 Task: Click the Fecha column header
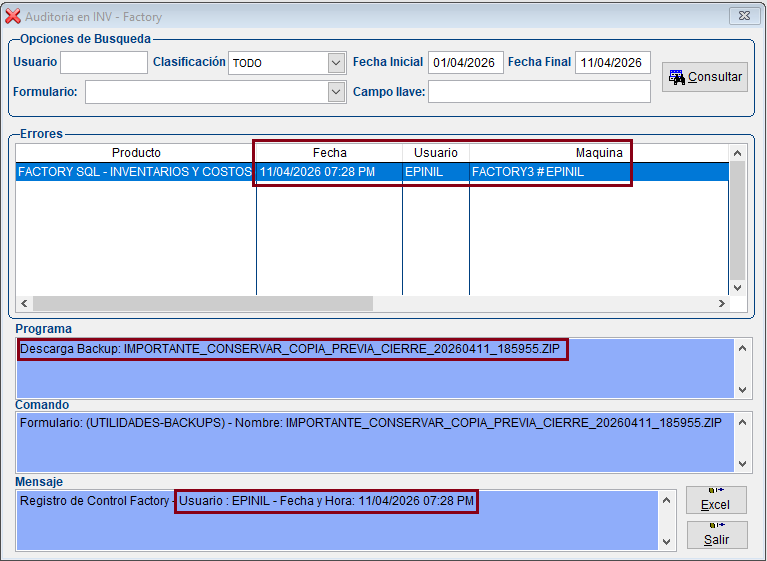pyautogui.click(x=329, y=153)
